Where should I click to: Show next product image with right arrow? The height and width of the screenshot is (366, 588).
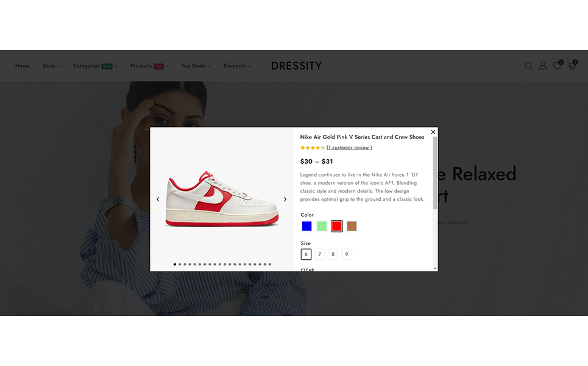[x=285, y=199]
